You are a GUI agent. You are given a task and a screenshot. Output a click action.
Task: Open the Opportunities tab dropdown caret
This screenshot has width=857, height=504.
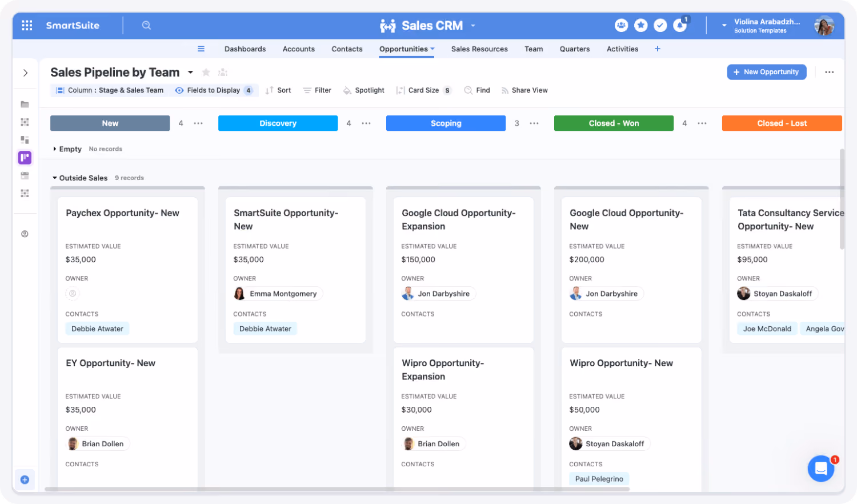tap(432, 49)
